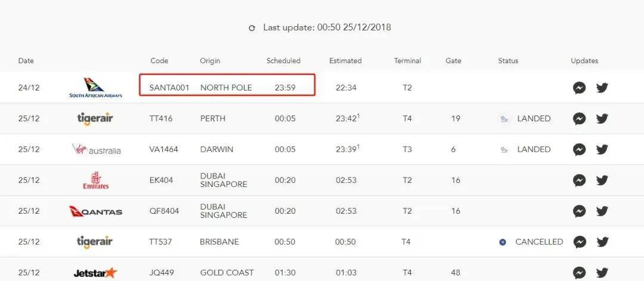Click the Scheduled column header
This screenshot has width=644, height=281.
283,61
